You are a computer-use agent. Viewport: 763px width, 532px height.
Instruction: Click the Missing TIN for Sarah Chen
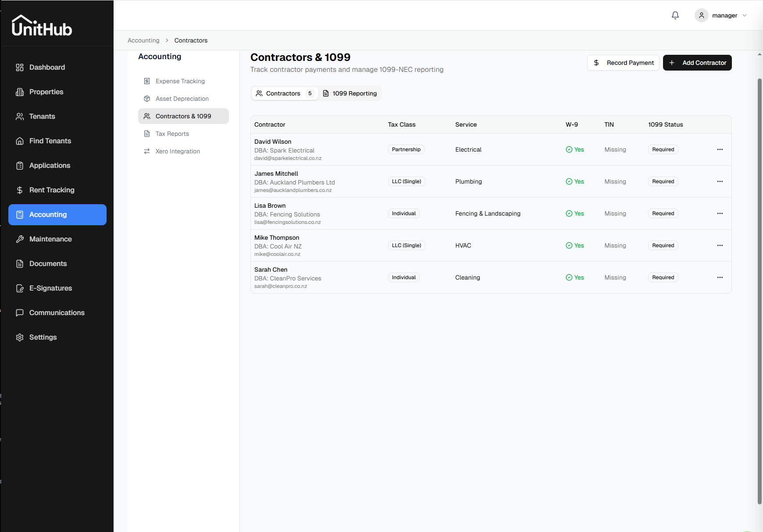tap(615, 277)
